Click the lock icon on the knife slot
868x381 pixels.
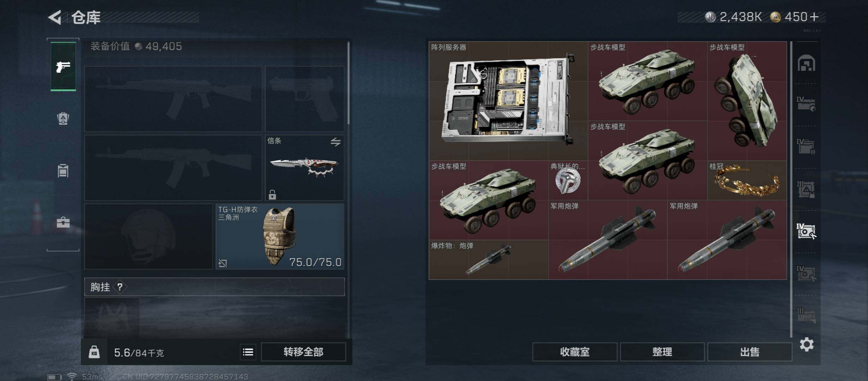click(272, 194)
